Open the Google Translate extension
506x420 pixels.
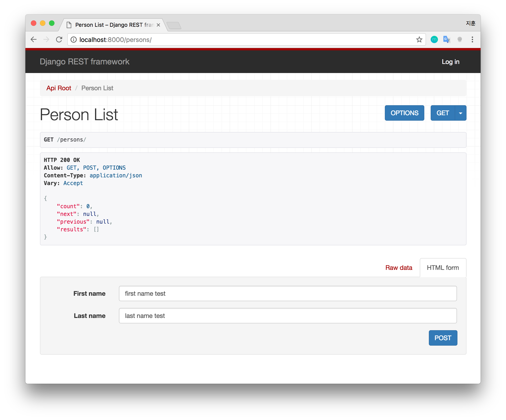tap(447, 39)
